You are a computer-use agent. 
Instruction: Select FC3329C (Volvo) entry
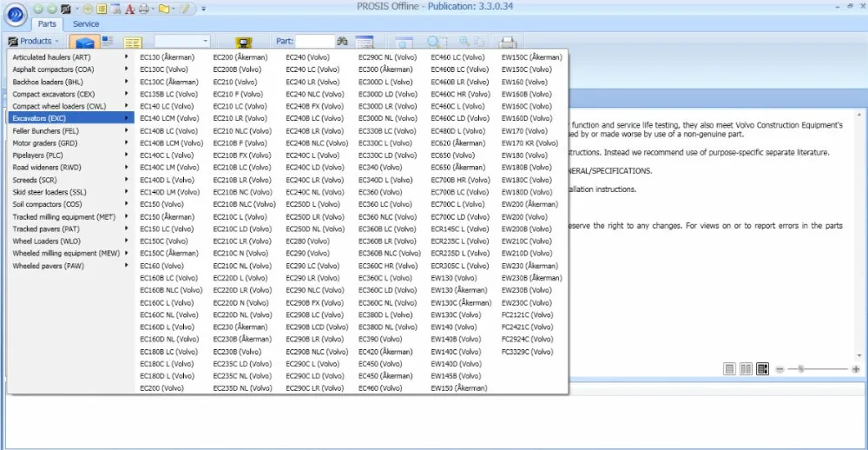(x=527, y=351)
